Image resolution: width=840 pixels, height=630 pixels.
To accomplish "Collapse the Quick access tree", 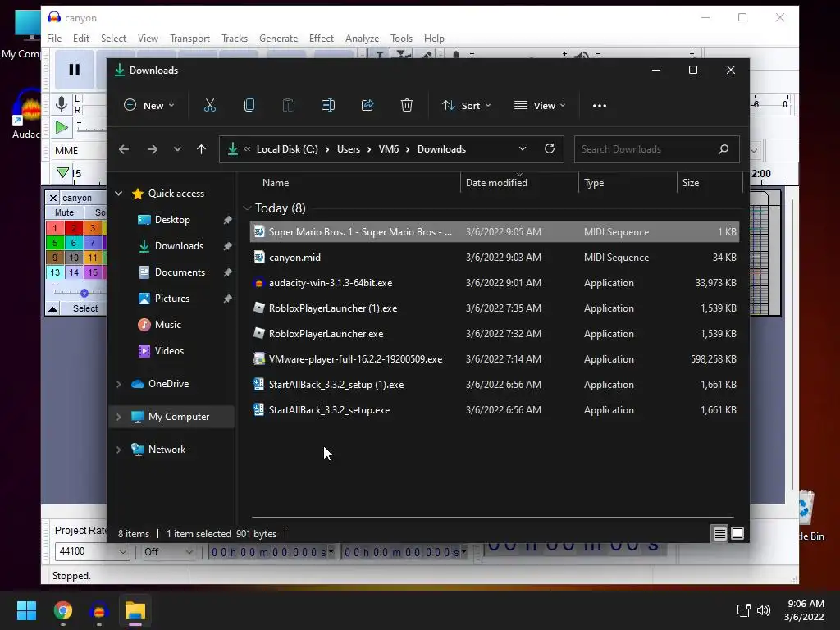I will click(119, 194).
